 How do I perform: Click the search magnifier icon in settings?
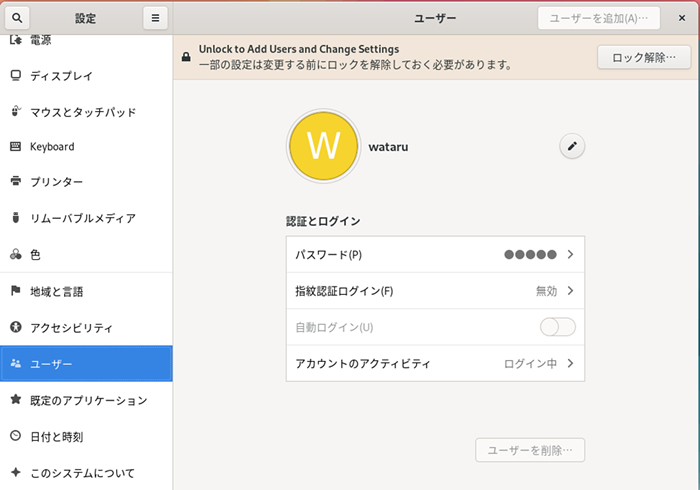19,18
